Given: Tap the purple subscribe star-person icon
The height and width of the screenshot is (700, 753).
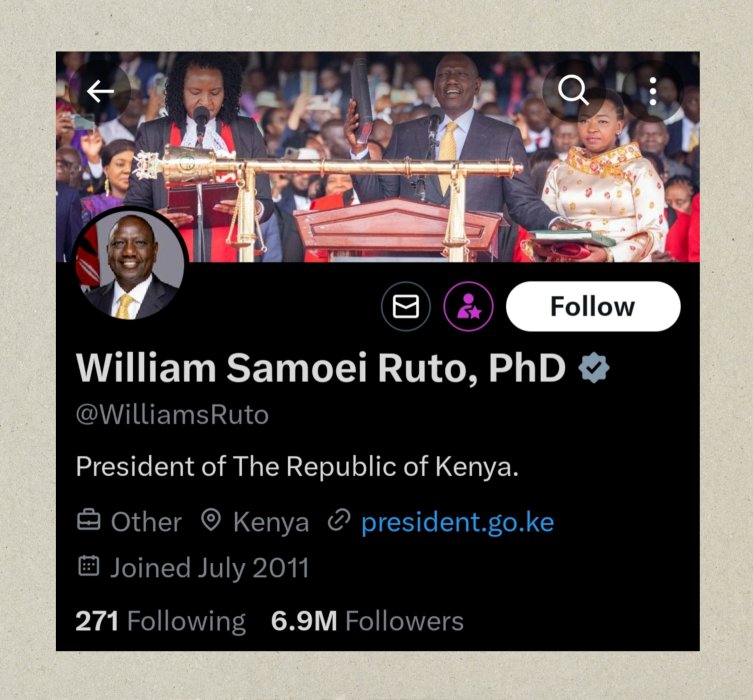Looking at the screenshot, I should (x=468, y=306).
